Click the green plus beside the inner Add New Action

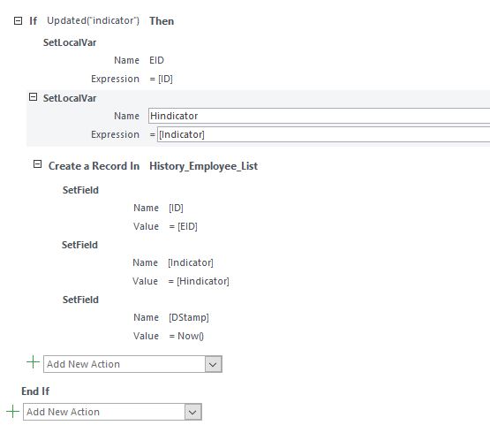34,362
